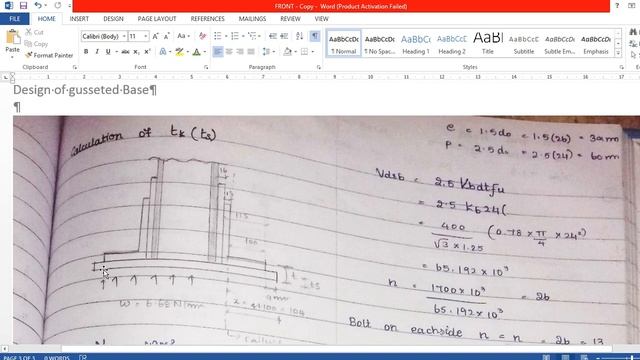Apply borders to paragraph

coord(304,52)
